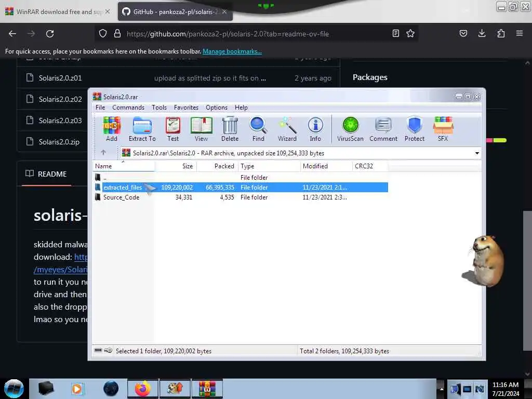Create an SFX archive
Image resolution: width=532 pixels, height=399 pixels.
pos(443,129)
